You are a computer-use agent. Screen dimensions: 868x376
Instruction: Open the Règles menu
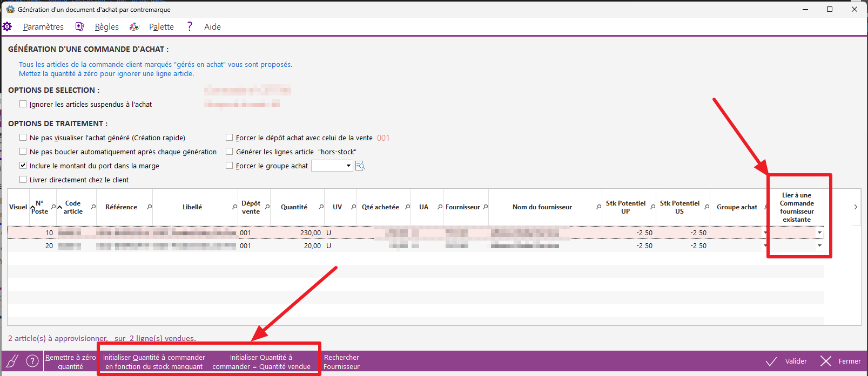point(106,26)
